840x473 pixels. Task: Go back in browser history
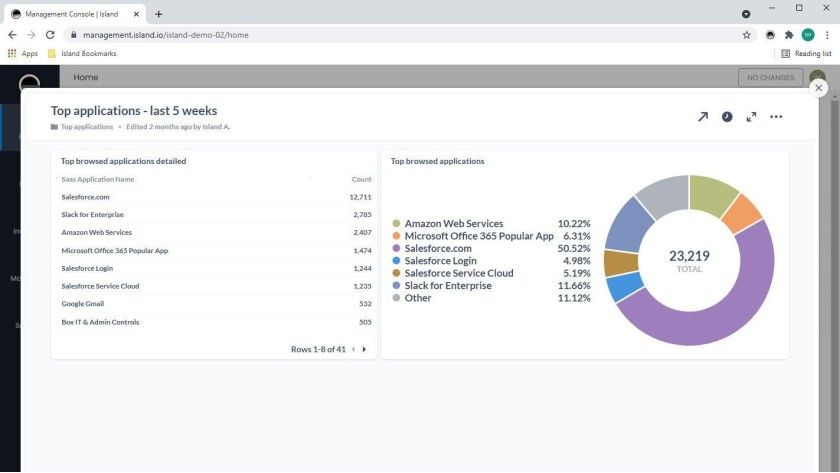12,35
